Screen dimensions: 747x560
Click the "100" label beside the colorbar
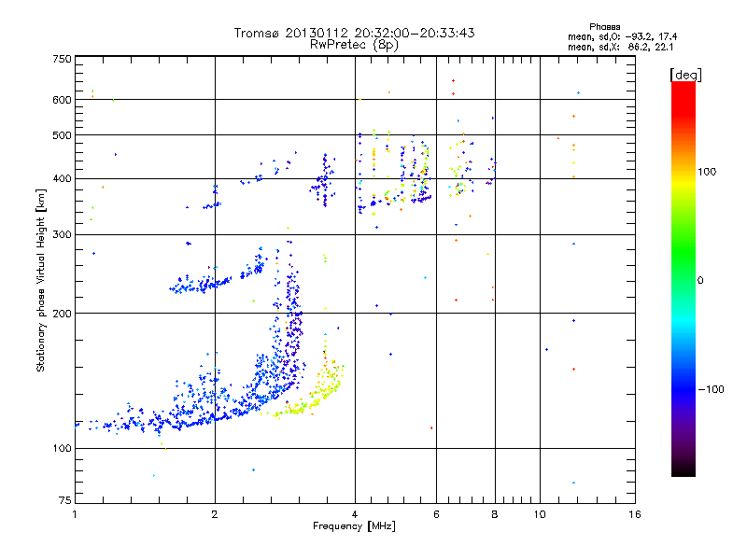[707, 172]
